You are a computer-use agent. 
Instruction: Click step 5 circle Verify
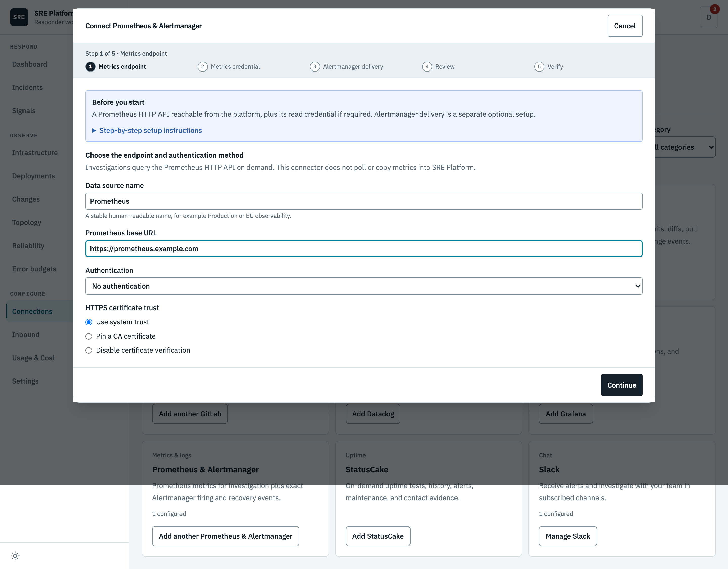539,67
